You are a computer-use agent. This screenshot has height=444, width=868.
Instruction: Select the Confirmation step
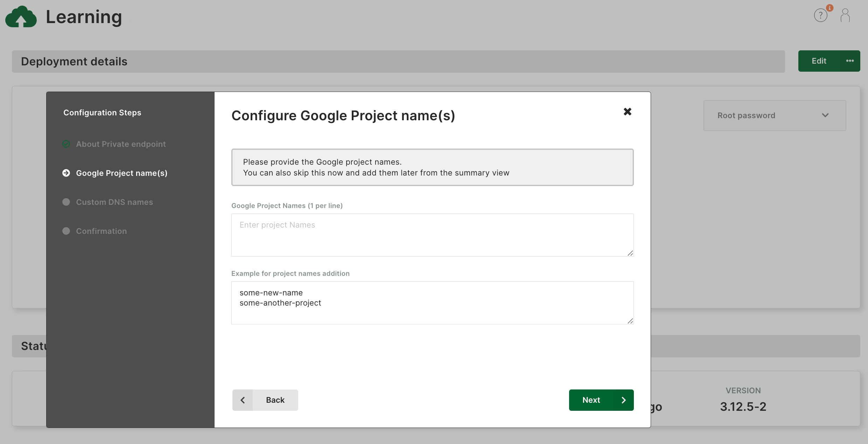[x=101, y=231]
